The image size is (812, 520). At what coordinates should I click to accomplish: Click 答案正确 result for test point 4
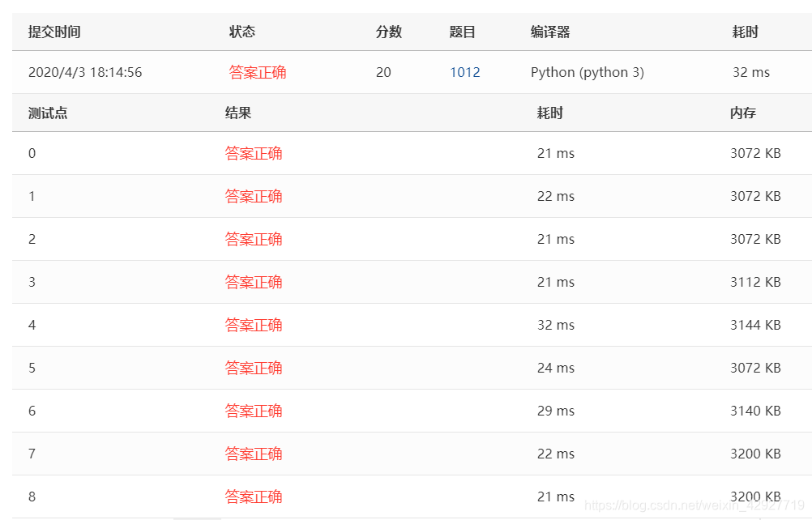[x=253, y=325]
